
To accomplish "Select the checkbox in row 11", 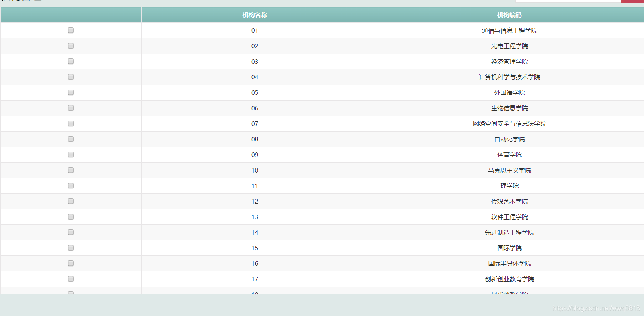I will pos(71,186).
